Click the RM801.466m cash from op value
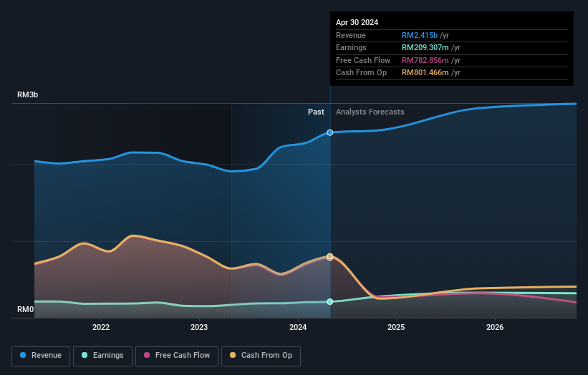Screen dimensions: 588x375 (x=425, y=73)
